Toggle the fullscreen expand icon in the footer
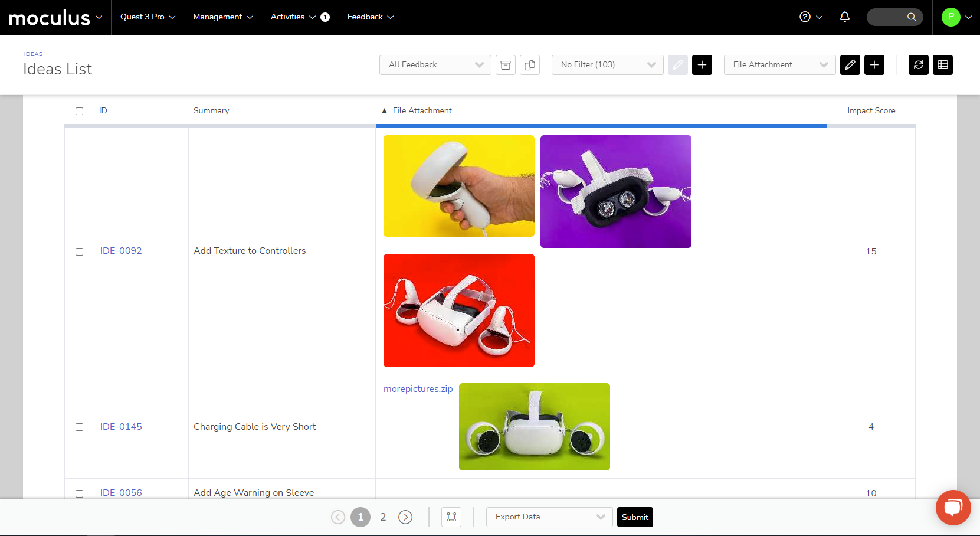The image size is (980, 536). 451,517
